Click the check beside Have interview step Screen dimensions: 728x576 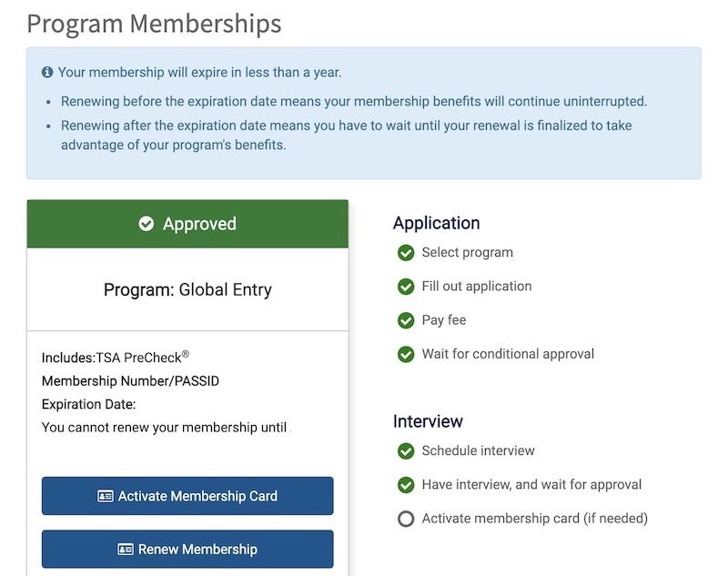click(x=406, y=485)
